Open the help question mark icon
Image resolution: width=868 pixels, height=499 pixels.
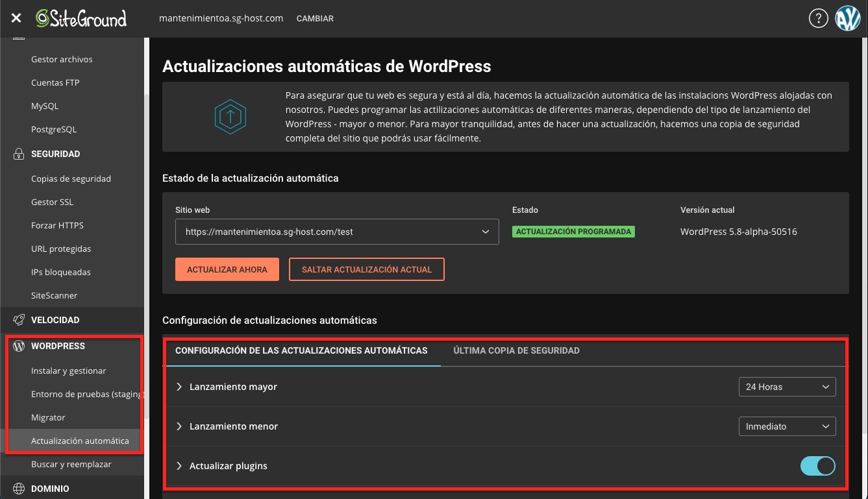pyautogui.click(x=819, y=18)
